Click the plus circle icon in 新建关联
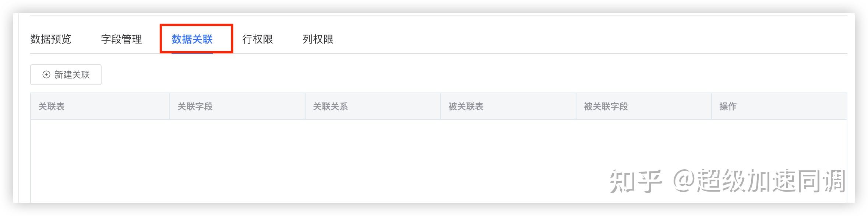868x216 pixels. [46, 74]
